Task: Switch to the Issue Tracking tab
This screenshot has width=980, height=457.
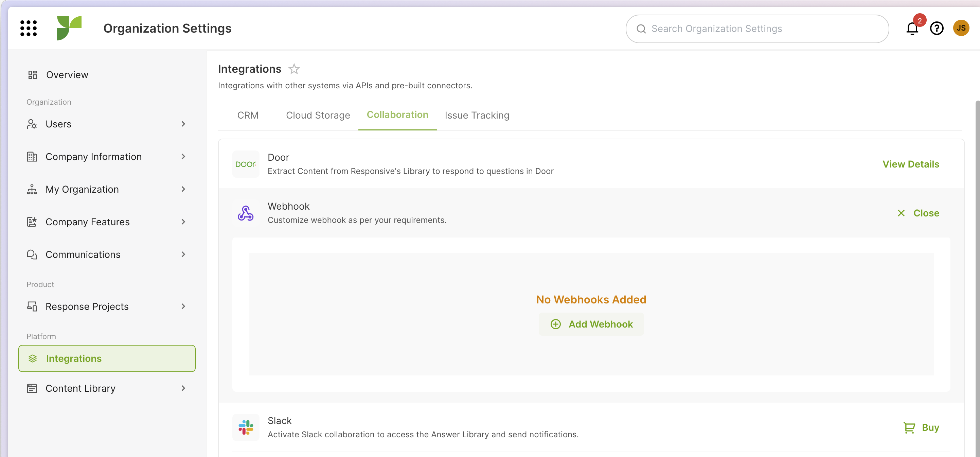Action: click(477, 115)
